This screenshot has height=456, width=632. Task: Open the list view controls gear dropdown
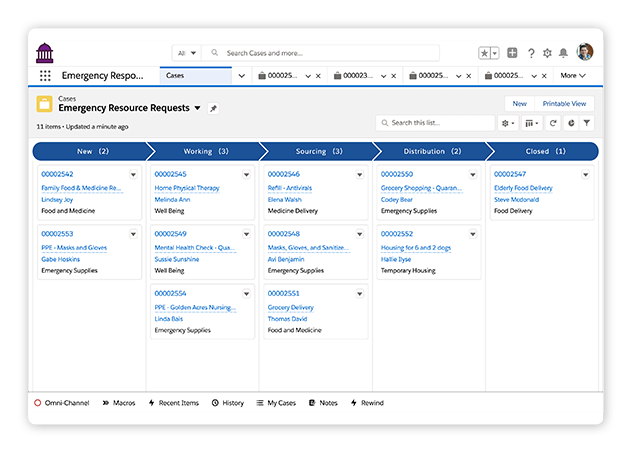[x=508, y=123]
